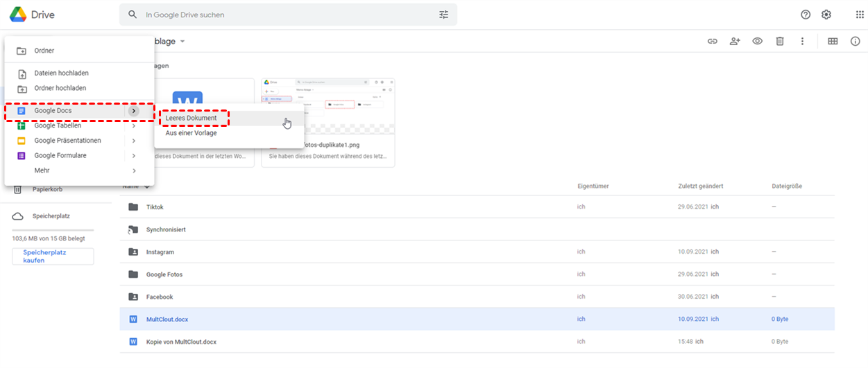Click the Facebook shared folder icon
This screenshot has width=868, height=368.
(133, 297)
